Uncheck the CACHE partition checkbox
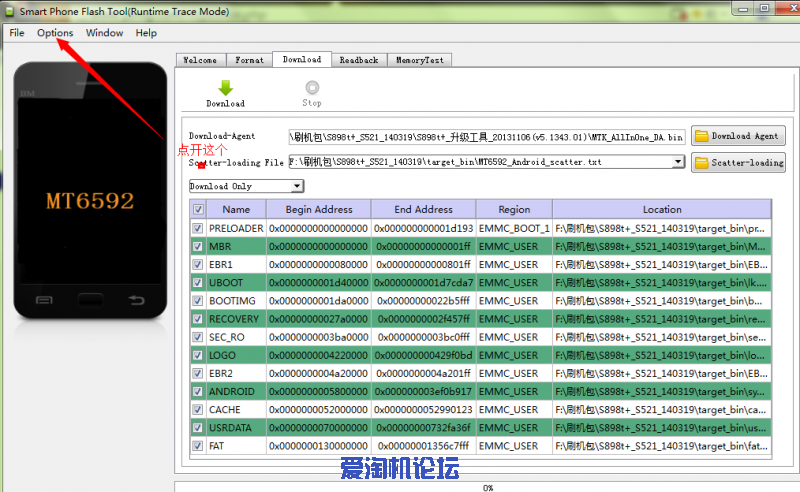 [198, 409]
